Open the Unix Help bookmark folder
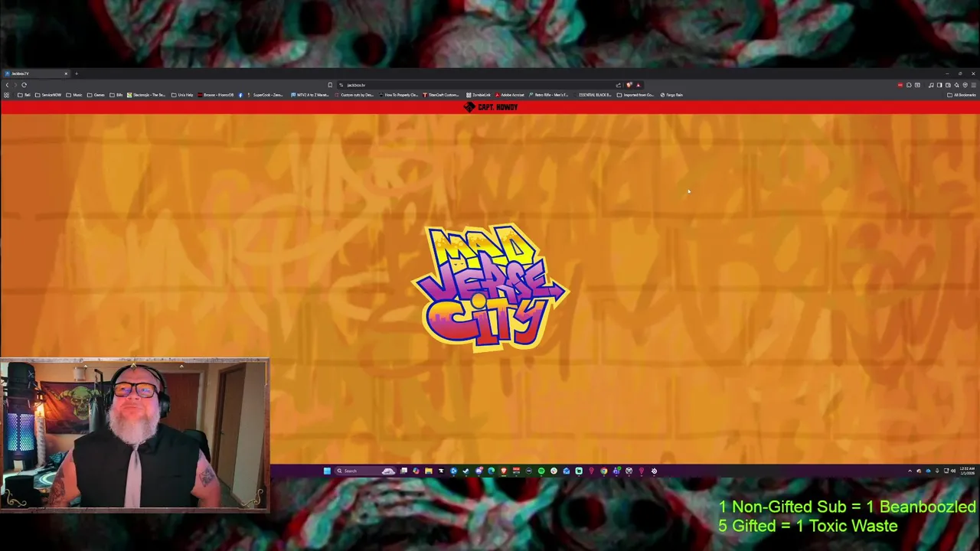Image resolution: width=980 pixels, height=551 pixels. 182,95
